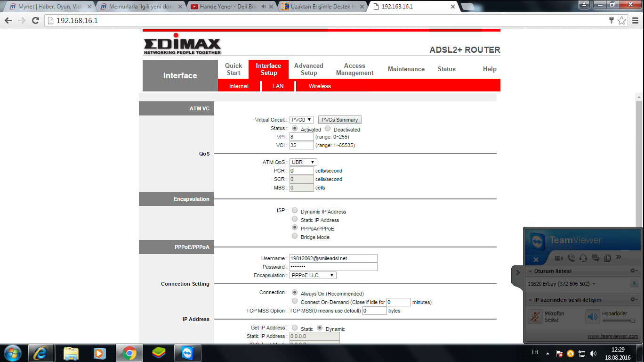Open the Chrome menu hamburger icon

[x=635, y=20]
